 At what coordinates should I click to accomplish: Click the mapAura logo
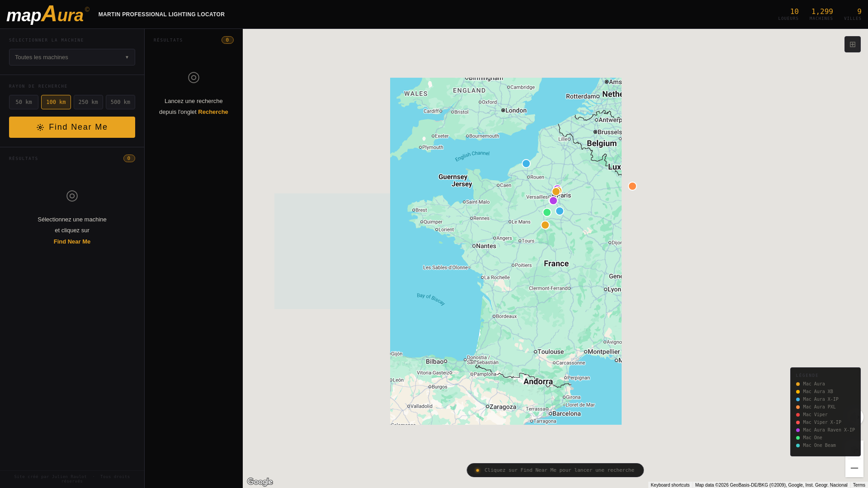(48, 14)
